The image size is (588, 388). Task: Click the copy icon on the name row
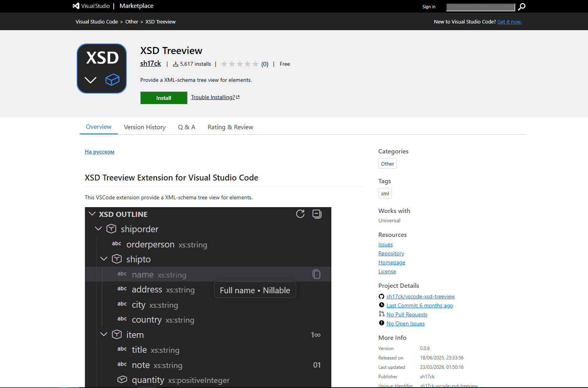pos(316,274)
